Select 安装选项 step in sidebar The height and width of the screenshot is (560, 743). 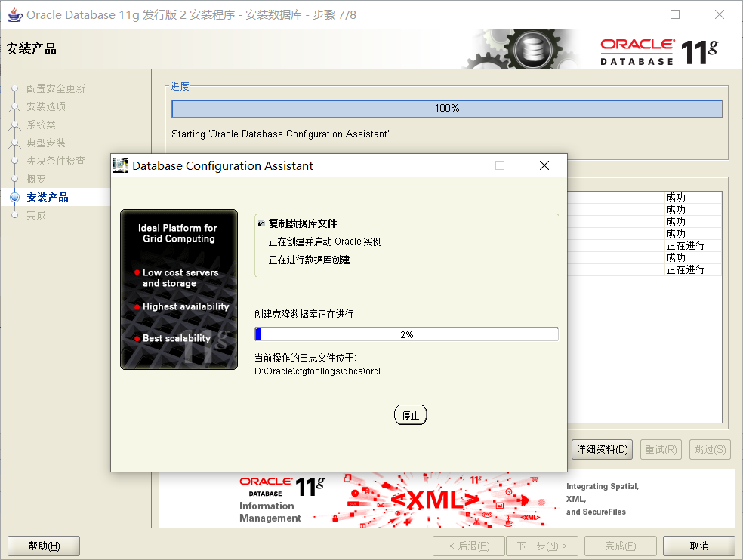pyautogui.click(x=46, y=106)
